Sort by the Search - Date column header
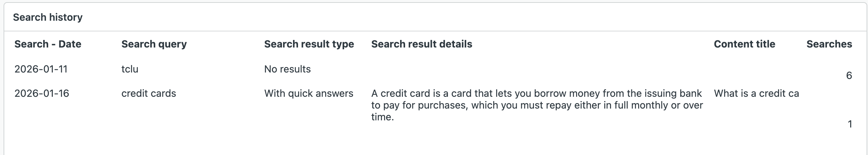 (48, 44)
